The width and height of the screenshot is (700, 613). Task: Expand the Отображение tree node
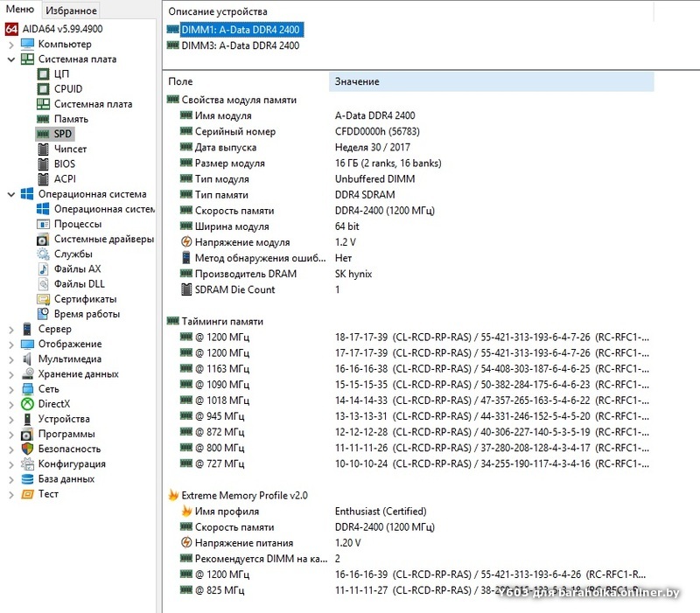(x=11, y=345)
